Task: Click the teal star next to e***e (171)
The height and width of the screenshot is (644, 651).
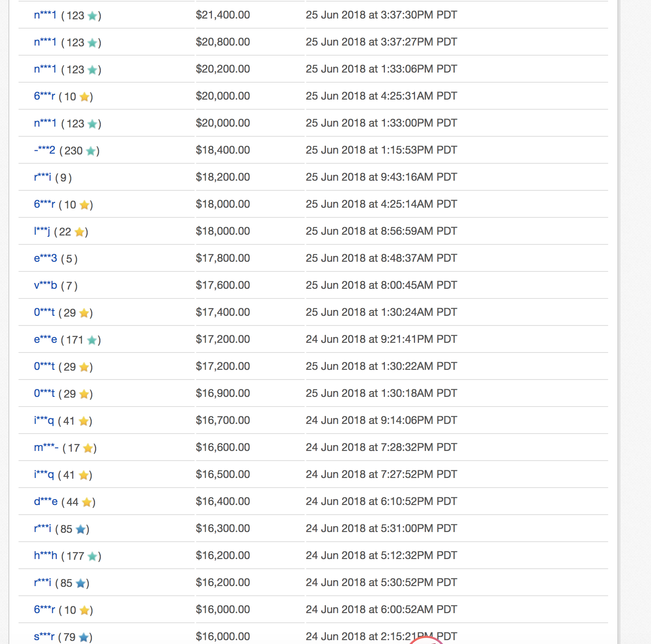Action: 92,340
